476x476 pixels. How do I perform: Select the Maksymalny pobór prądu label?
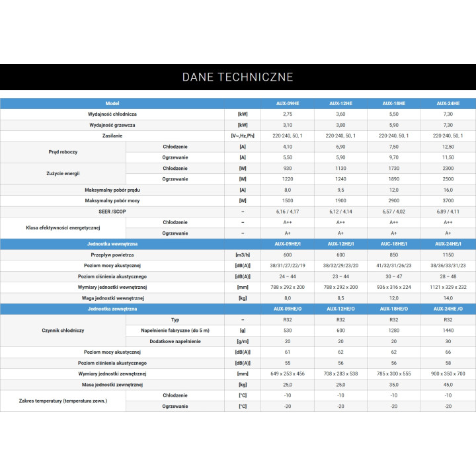point(112,190)
